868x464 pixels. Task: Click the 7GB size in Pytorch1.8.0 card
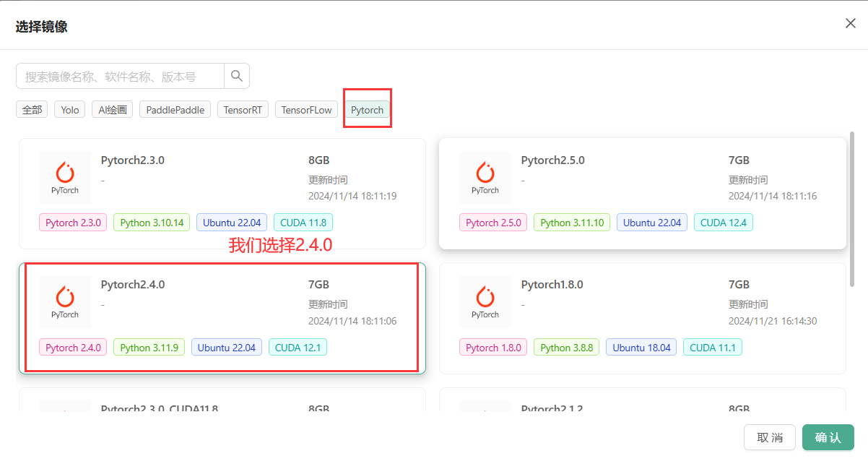(x=739, y=285)
